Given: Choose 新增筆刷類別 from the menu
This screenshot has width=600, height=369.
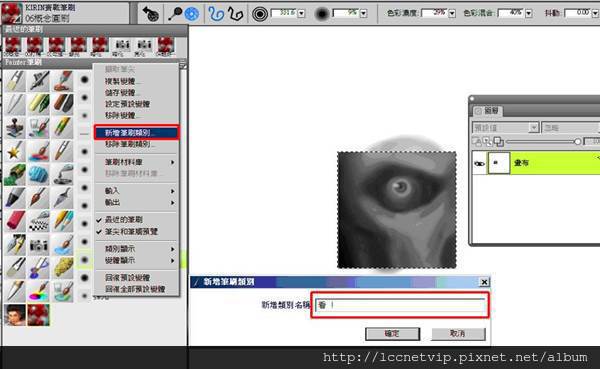Looking at the screenshot, I should click(136, 132).
